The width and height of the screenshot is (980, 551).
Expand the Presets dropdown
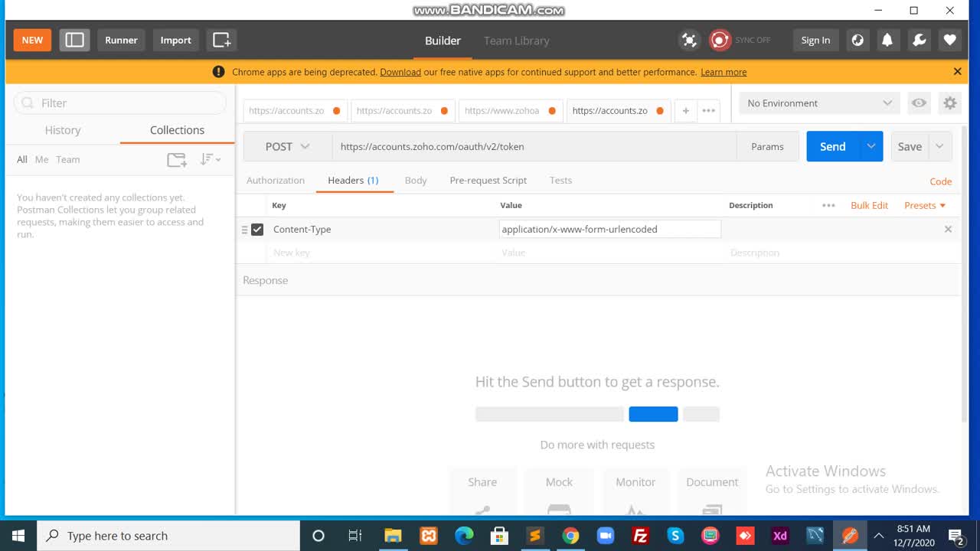pos(925,205)
